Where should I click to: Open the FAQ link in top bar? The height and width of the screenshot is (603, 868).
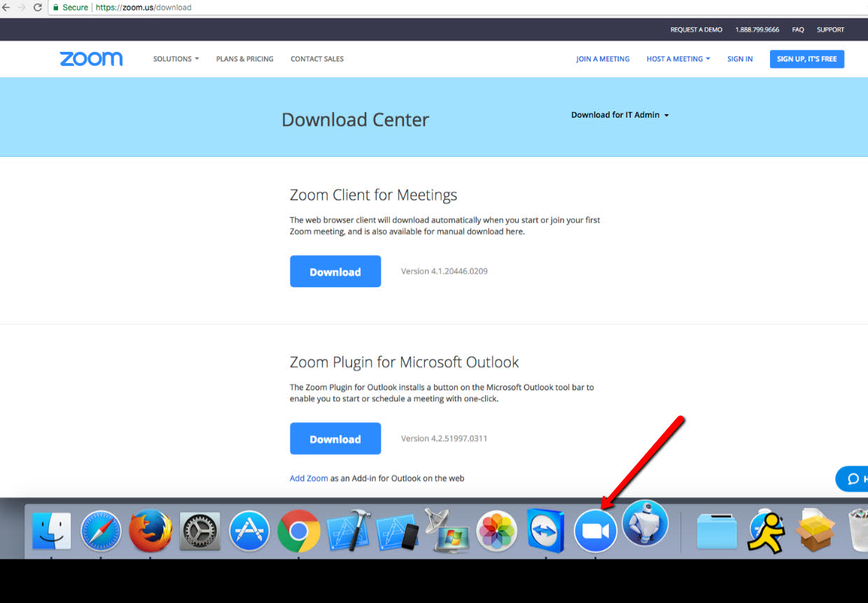[798, 29]
